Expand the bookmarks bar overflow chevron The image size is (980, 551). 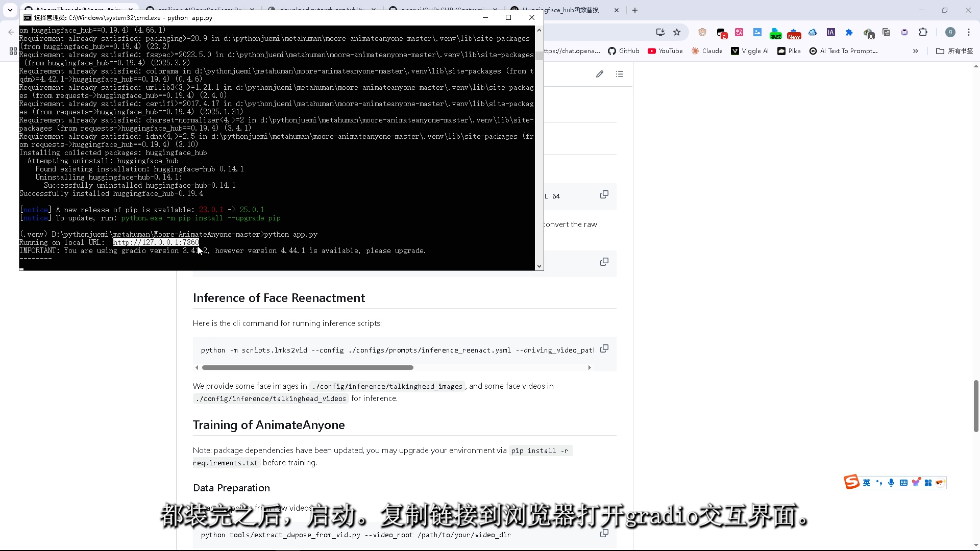point(915,51)
